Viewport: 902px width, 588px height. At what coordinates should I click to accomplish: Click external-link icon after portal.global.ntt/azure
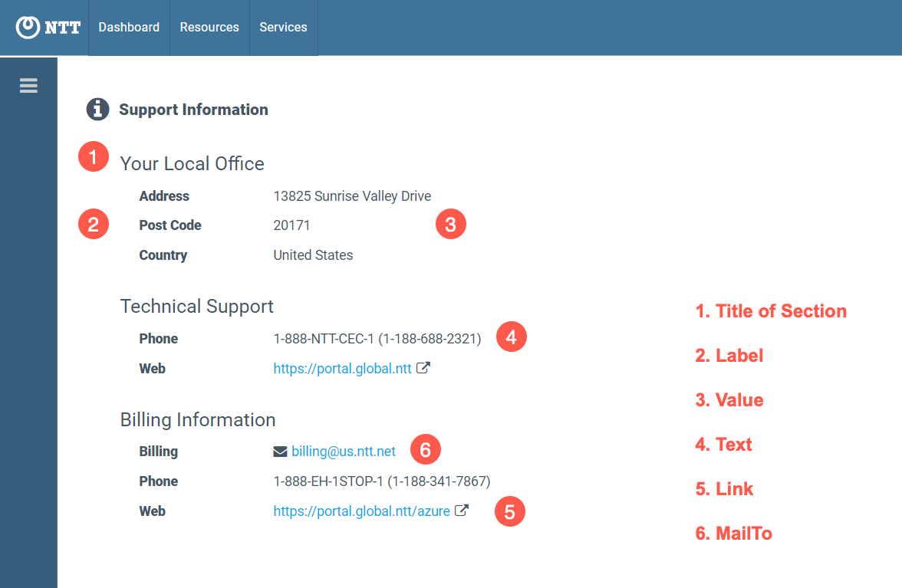(462, 511)
